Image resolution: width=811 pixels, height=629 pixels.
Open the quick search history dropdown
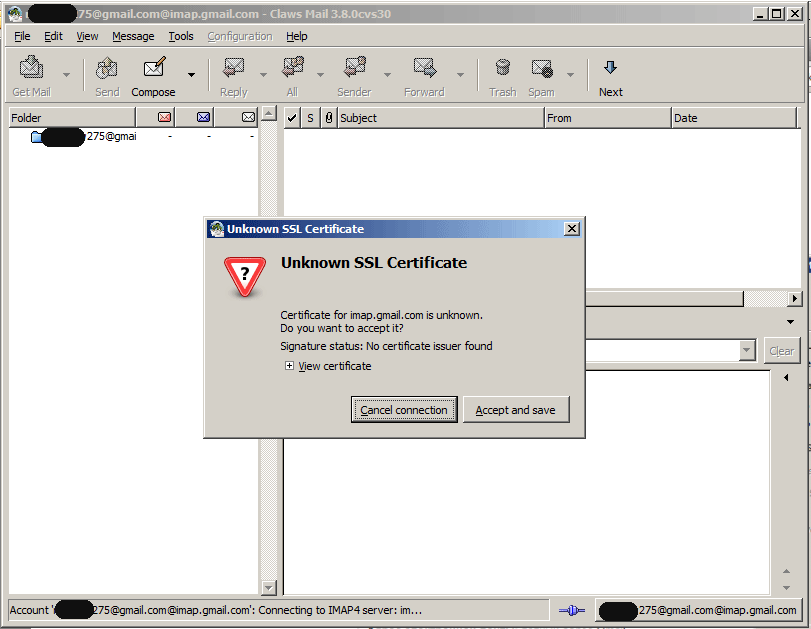point(746,350)
